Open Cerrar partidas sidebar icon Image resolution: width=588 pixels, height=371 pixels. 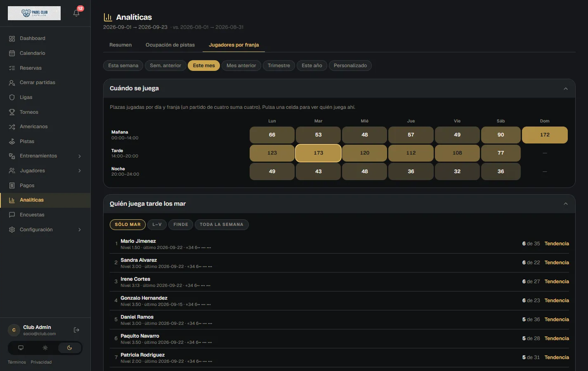[12, 82]
